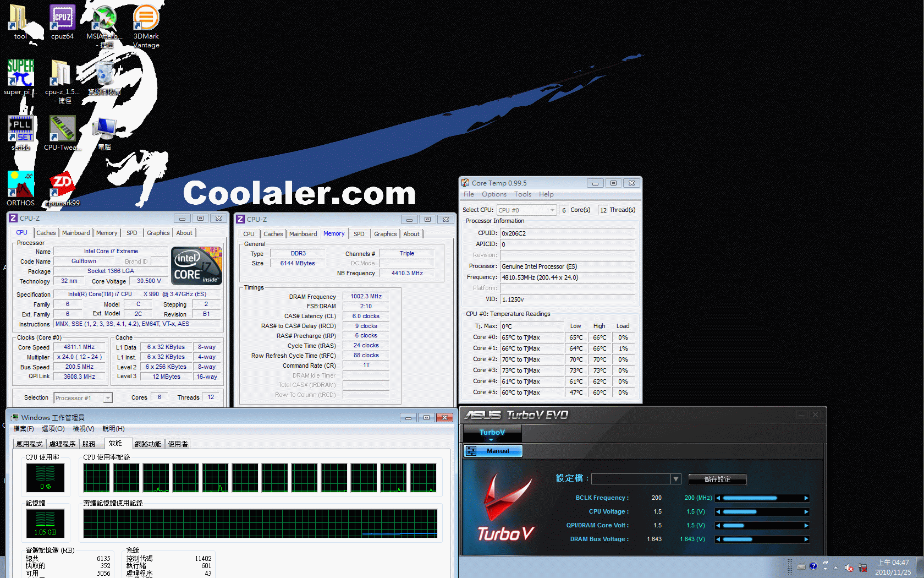This screenshot has height=578, width=924.
Task: Click the Core Temp title bar icon
Action: tap(465, 183)
